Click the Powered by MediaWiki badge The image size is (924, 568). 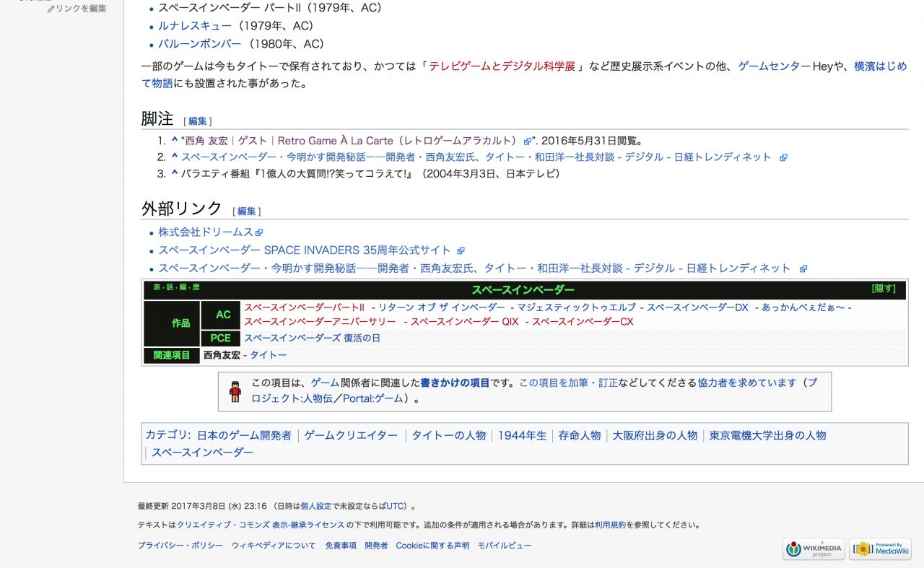coord(880,549)
